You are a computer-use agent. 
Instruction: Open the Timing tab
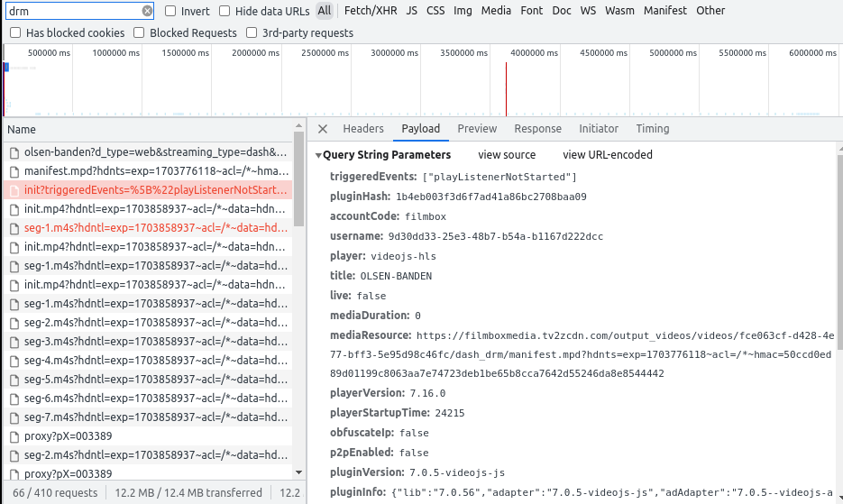(x=652, y=129)
